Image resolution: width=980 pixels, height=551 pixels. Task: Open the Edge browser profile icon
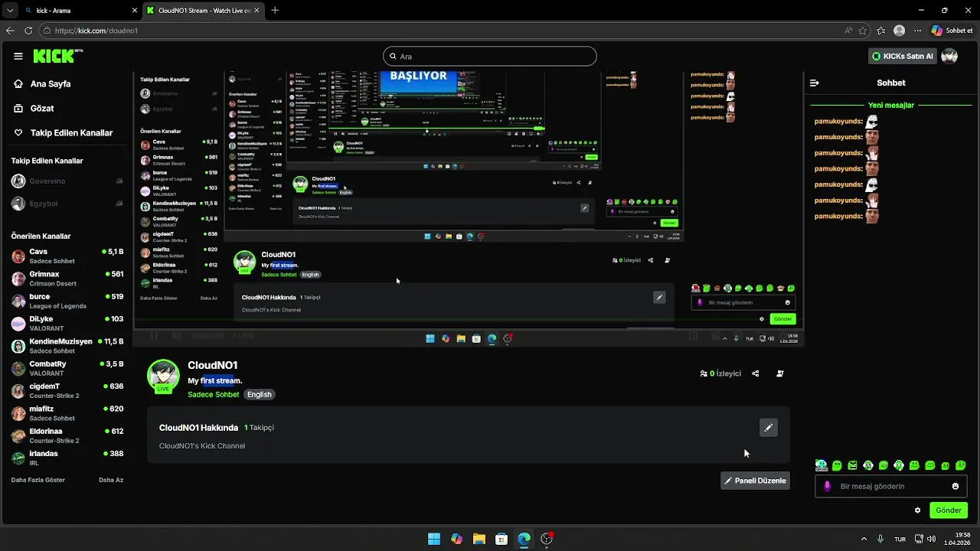click(x=900, y=31)
